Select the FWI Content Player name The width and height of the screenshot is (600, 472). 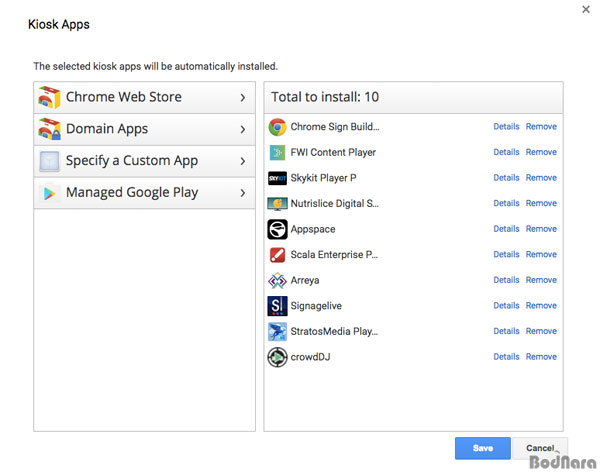coord(333,152)
